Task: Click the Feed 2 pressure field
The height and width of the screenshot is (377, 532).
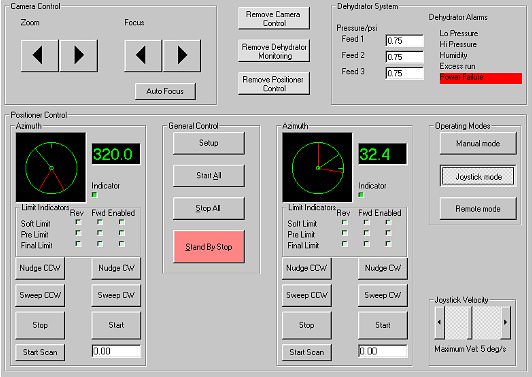Action: point(405,57)
